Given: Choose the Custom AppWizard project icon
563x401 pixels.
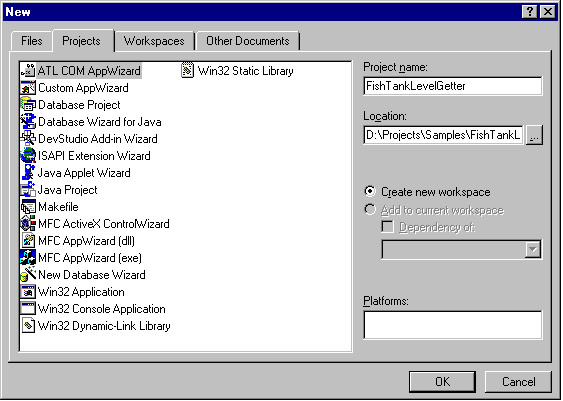Looking at the screenshot, I should tap(28, 88).
